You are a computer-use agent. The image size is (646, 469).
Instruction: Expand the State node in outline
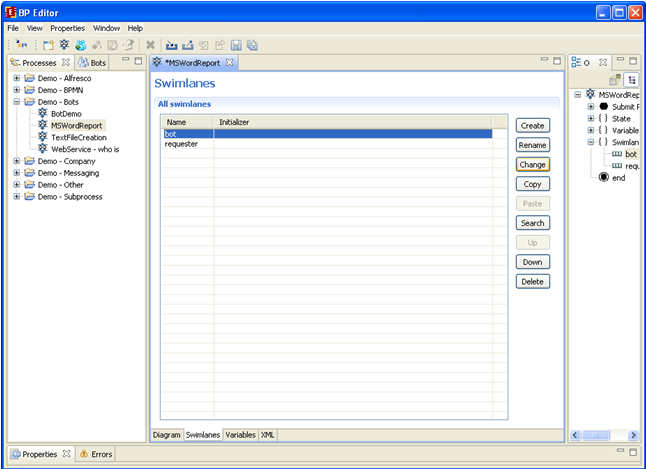pyautogui.click(x=591, y=118)
